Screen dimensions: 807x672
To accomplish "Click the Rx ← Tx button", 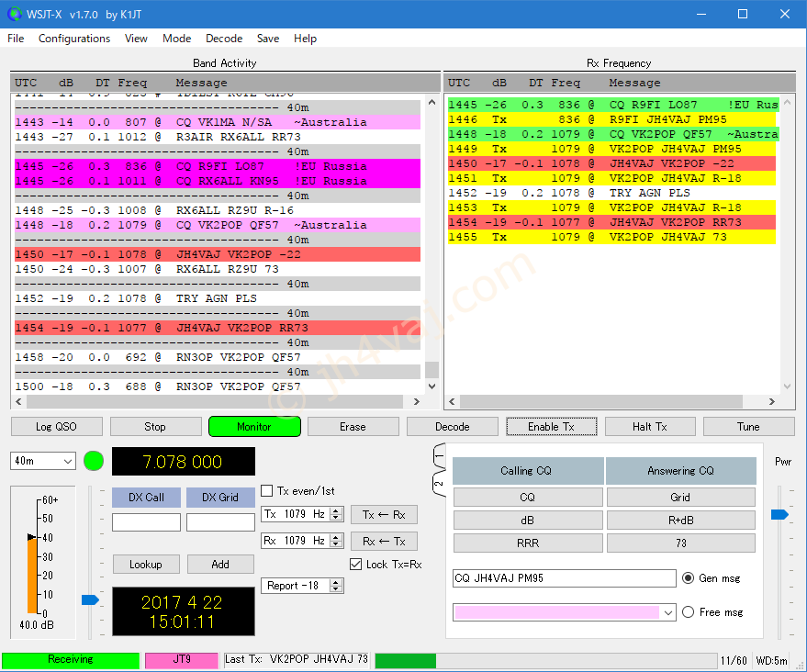I will click(384, 542).
